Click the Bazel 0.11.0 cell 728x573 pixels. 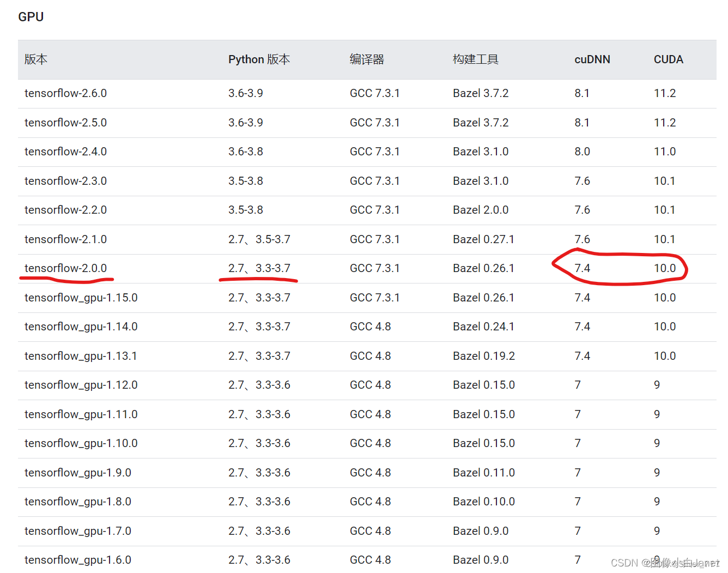[x=484, y=473]
